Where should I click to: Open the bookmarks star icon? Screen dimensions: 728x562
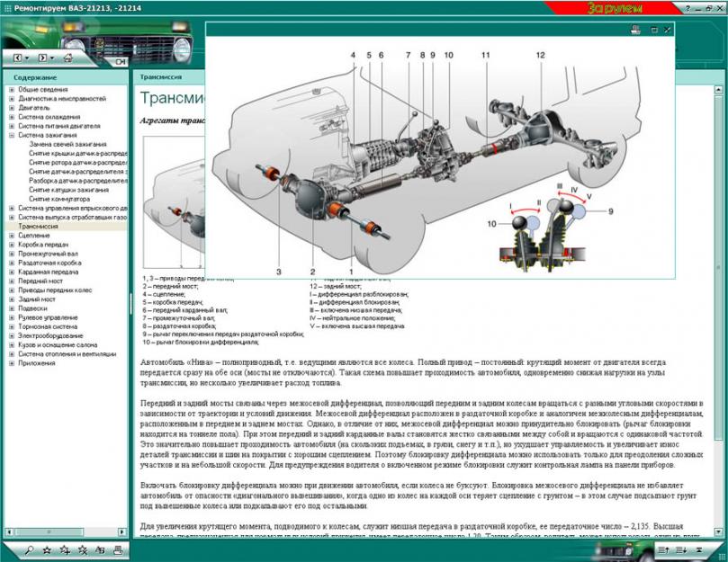pos(47,550)
